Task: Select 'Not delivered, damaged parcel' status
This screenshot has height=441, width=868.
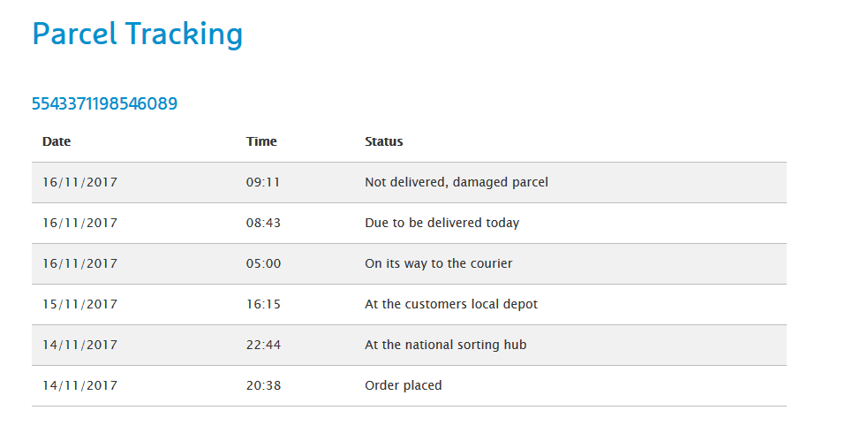Action: tap(456, 183)
